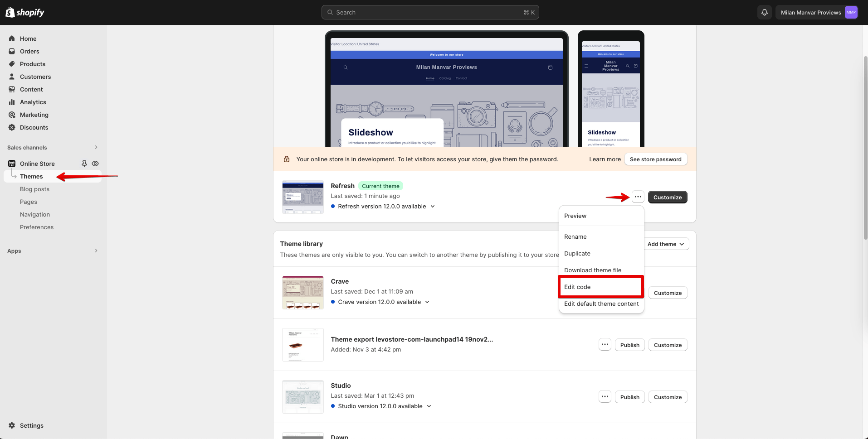Click the Analytics bar chart icon
Image resolution: width=868 pixels, height=439 pixels.
click(x=12, y=102)
